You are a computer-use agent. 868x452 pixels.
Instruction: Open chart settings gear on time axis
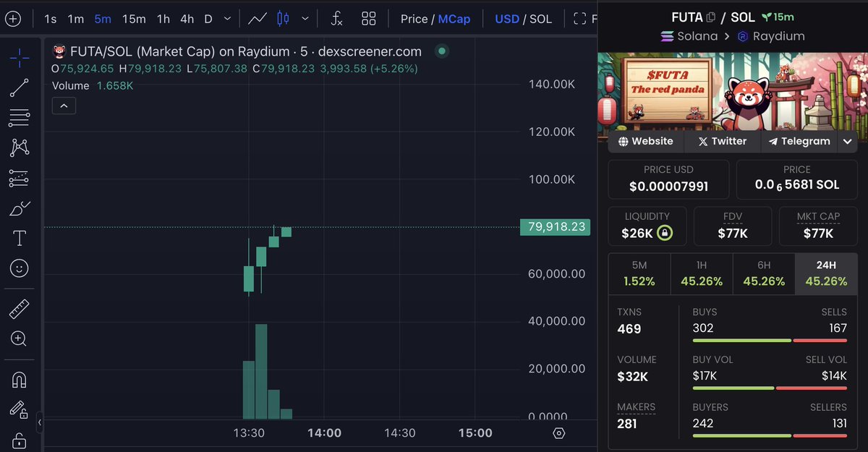558,433
